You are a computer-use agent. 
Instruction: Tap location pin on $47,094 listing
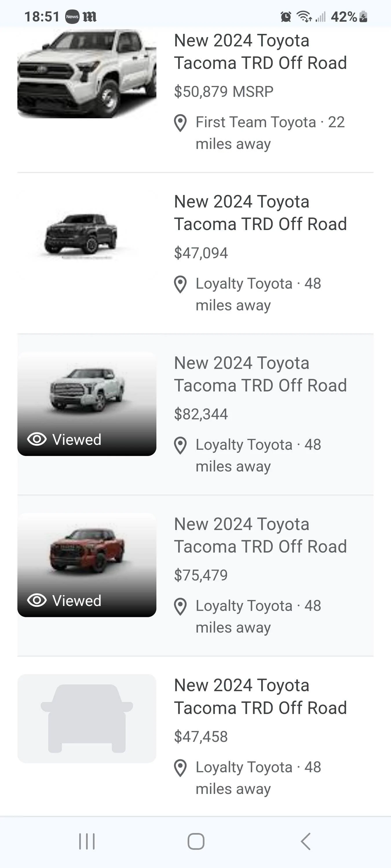180,284
